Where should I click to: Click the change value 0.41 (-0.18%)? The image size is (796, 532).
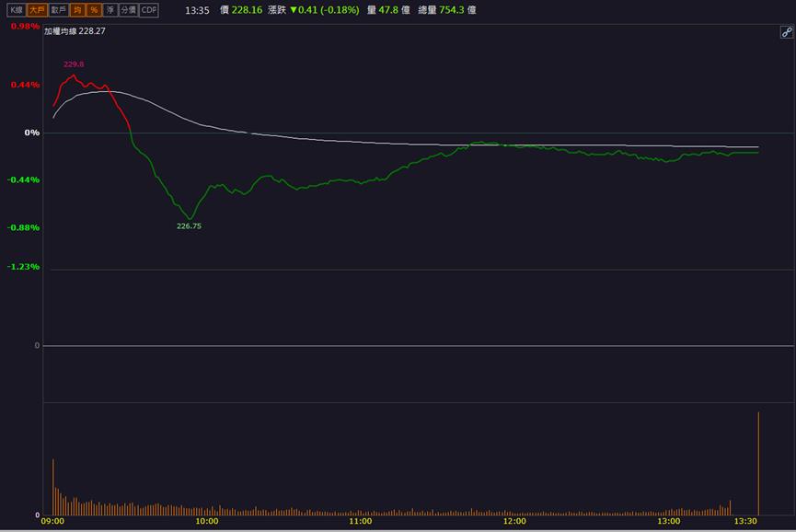[325, 9]
